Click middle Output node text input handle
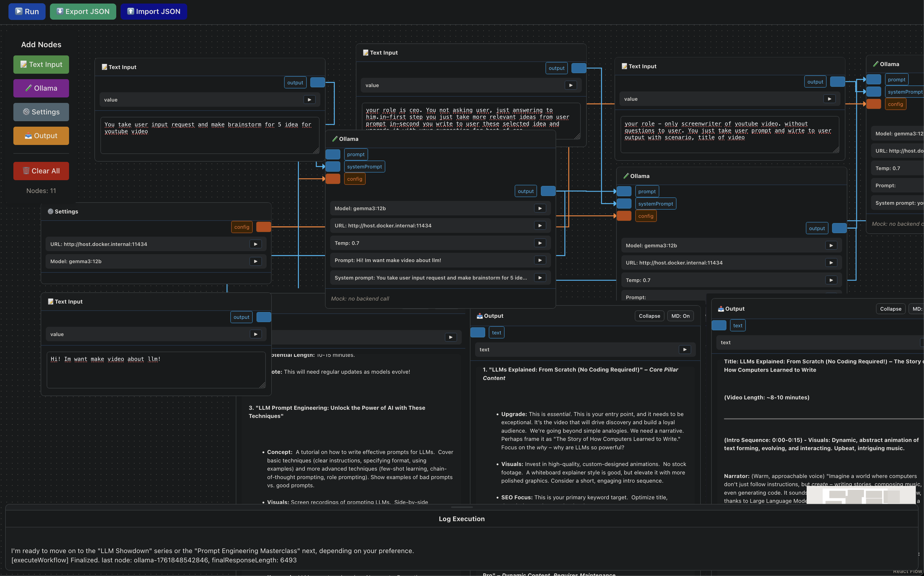This screenshot has height=576, width=924. (478, 332)
